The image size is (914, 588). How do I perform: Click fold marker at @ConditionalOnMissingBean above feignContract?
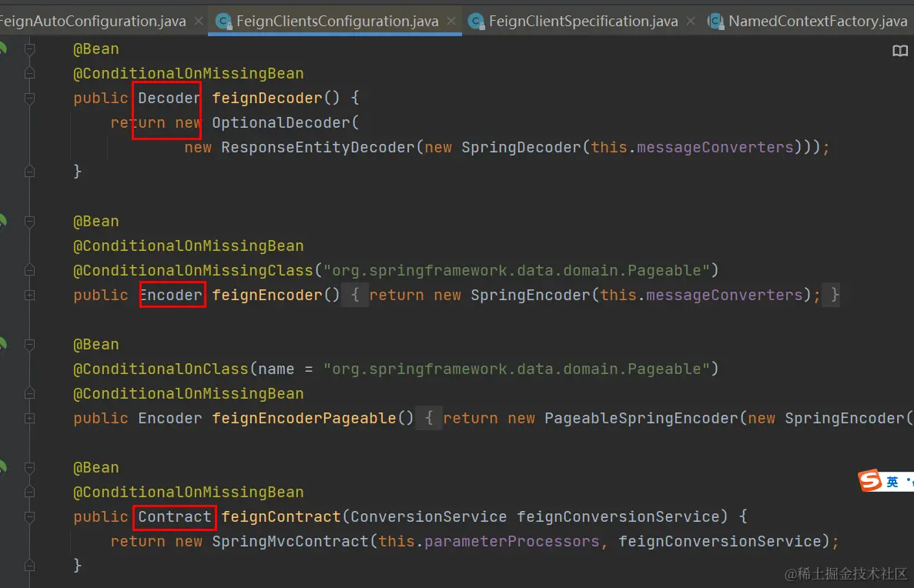(30, 493)
